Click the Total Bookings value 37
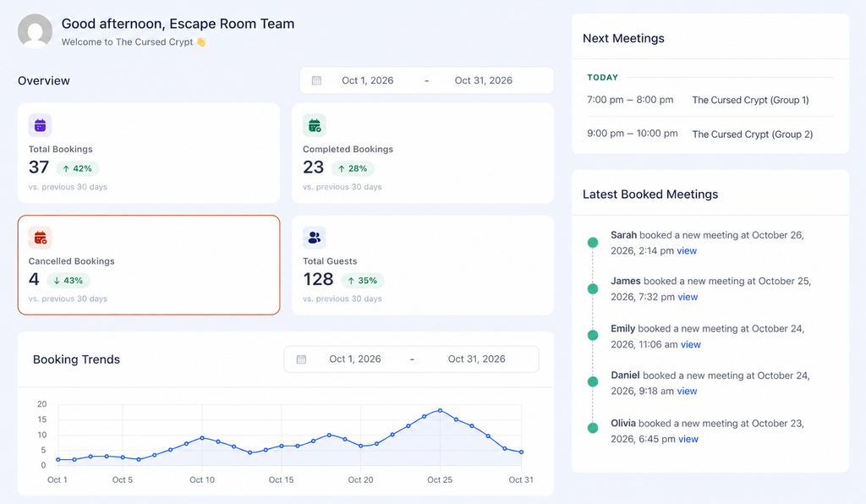The height and width of the screenshot is (504, 866). point(39,167)
